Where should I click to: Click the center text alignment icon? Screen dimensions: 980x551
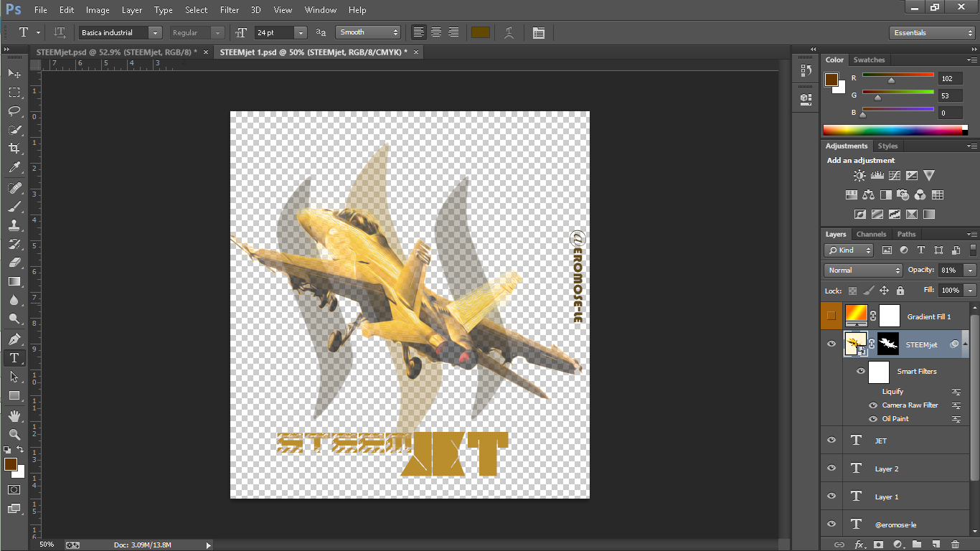(436, 32)
